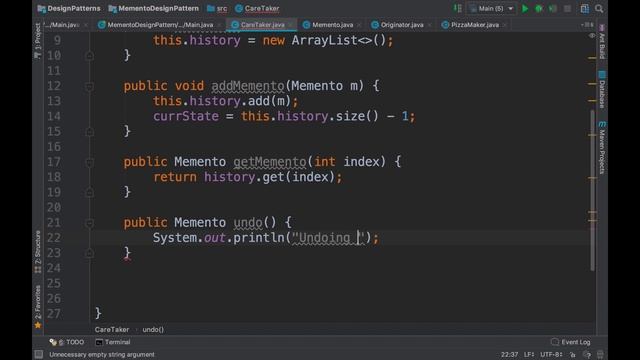This screenshot has width=640, height=360.
Task: Click line number 16 in the gutter
Action: pos(54,147)
